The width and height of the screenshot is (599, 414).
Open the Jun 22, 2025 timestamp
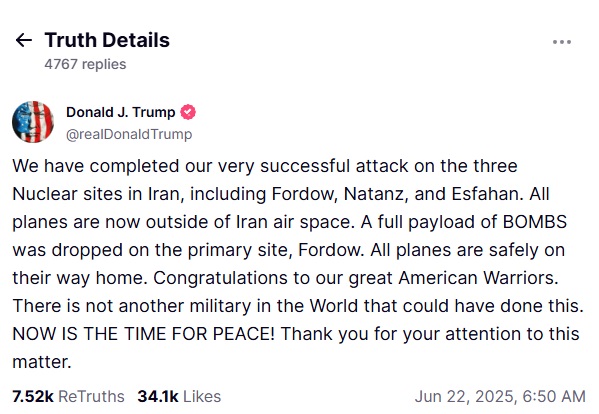point(500,396)
